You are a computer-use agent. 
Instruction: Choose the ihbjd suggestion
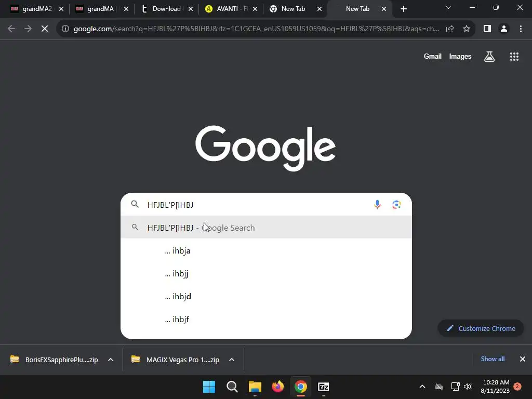[266, 296]
